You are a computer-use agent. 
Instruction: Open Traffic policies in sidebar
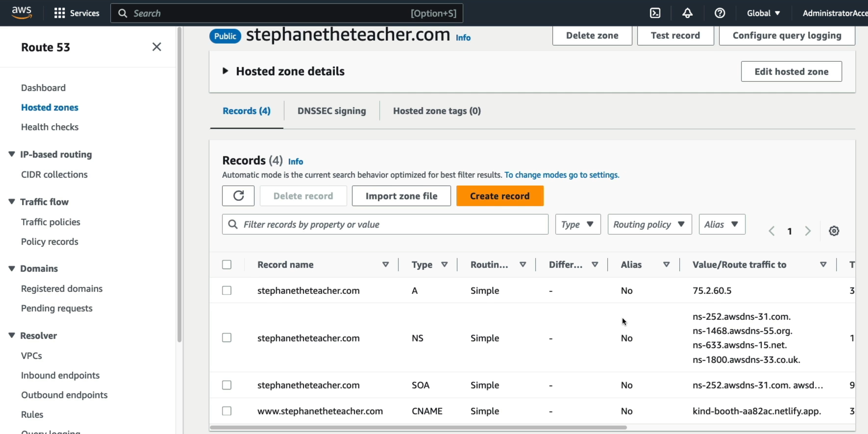pyautogui.click(x=50, y=222)
